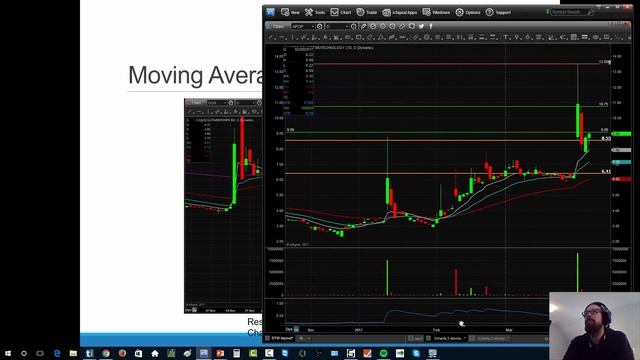
Task: Open File Explorer from taskbar
Action: [73, 353]
